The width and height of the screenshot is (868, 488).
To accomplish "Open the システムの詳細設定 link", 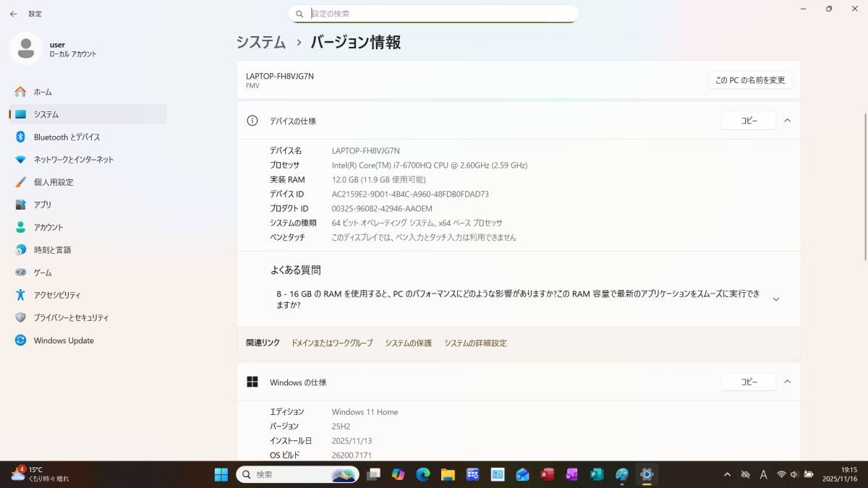I will tap(476, 343).
